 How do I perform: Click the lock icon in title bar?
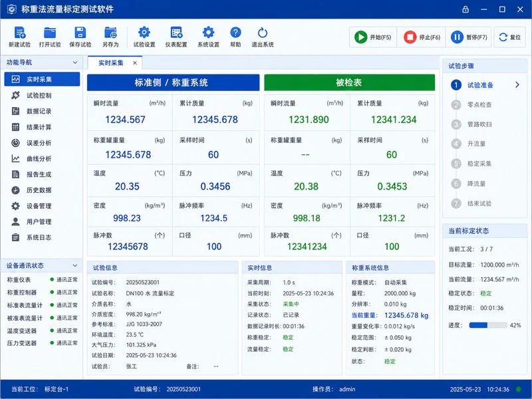point(465,9)
